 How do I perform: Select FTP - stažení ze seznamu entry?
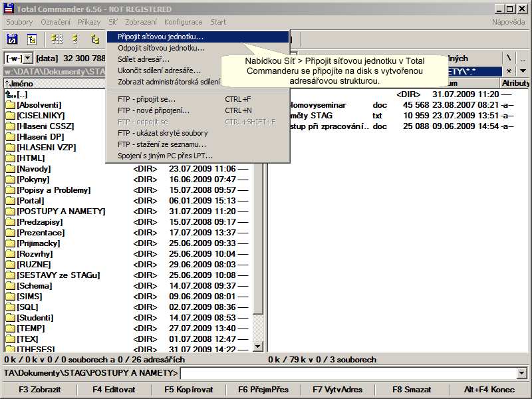[198, 144]
